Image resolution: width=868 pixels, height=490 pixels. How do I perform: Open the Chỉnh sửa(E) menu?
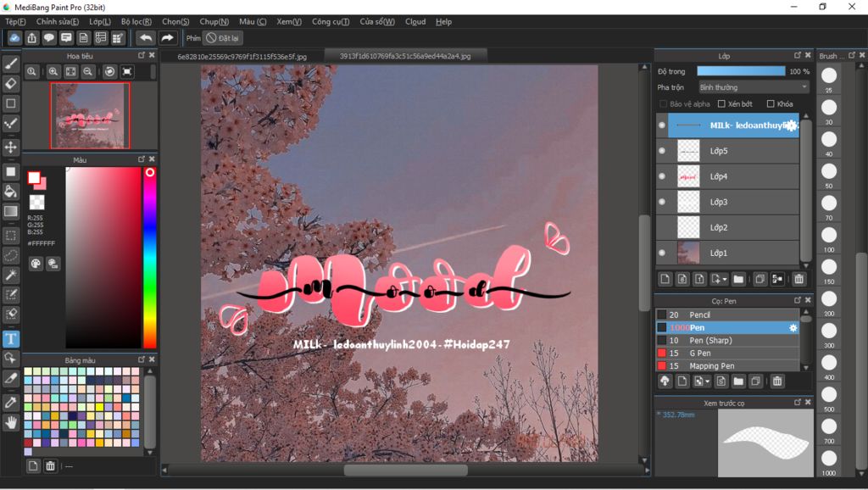[58, 21]
